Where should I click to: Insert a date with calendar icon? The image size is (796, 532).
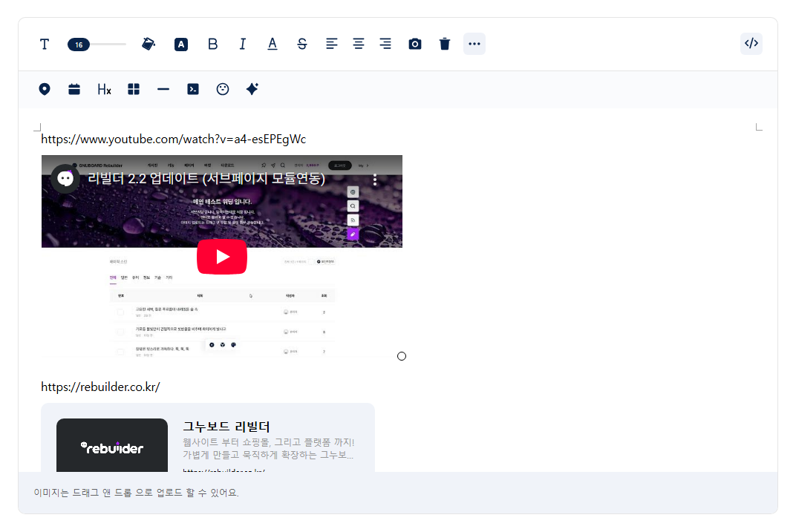pyautogui.click(x=74, y=89)
